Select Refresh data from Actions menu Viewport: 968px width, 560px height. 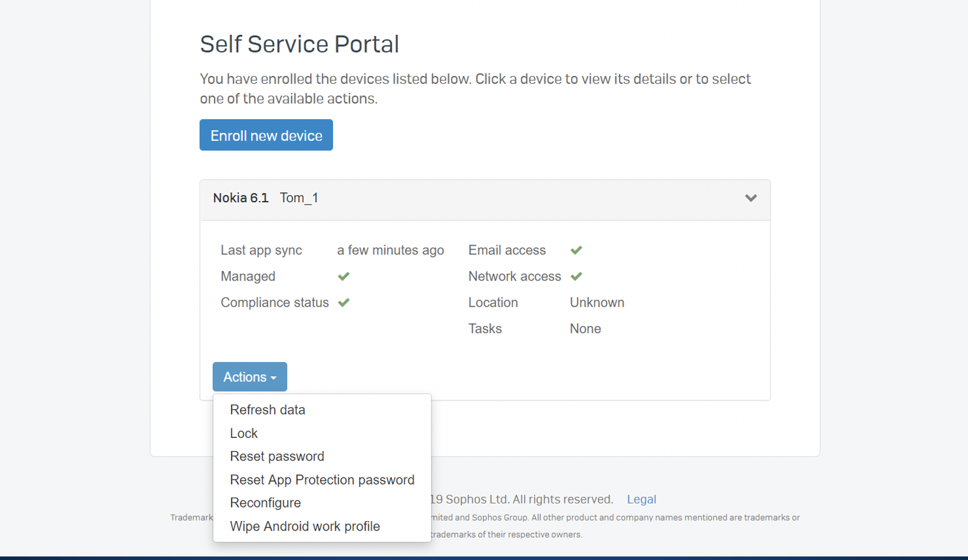point(268,410)
